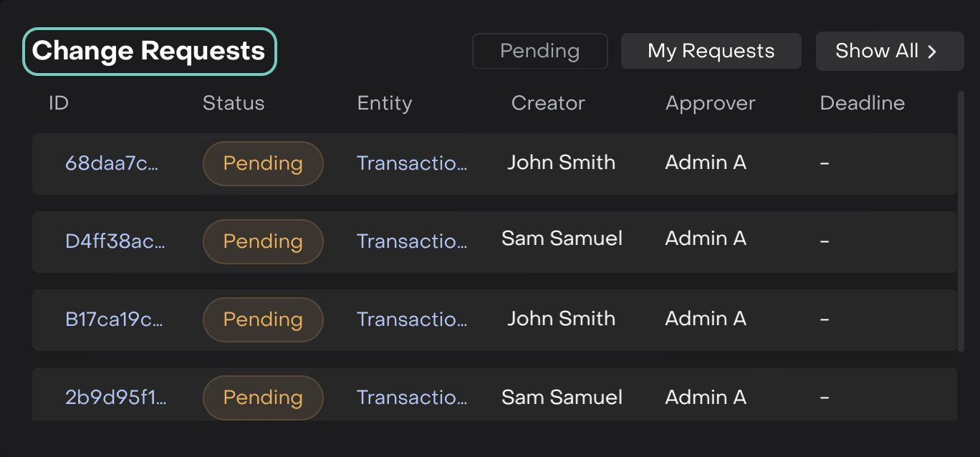Toggle the Pending filter button

click(x=539, y=52)
